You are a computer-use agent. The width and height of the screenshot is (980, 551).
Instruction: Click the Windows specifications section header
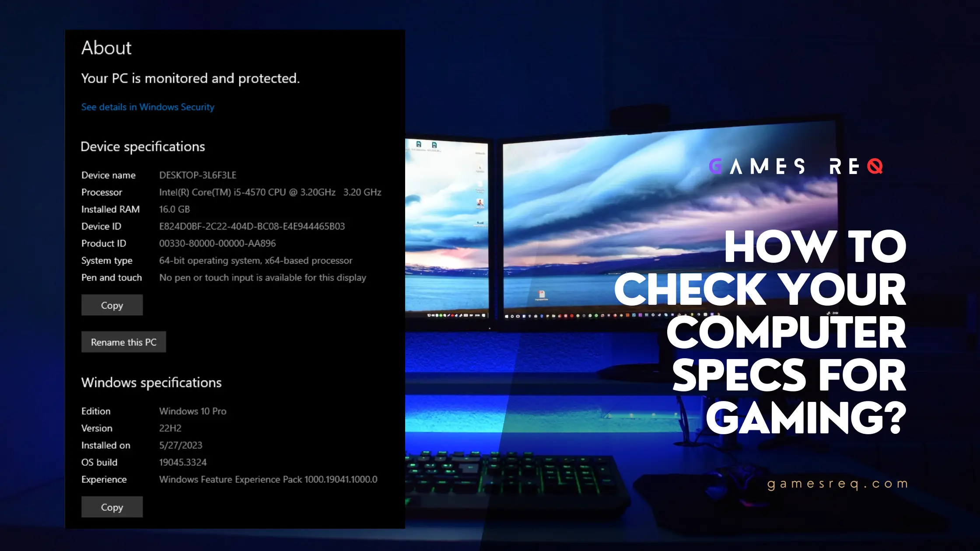[x=151, y=381]
